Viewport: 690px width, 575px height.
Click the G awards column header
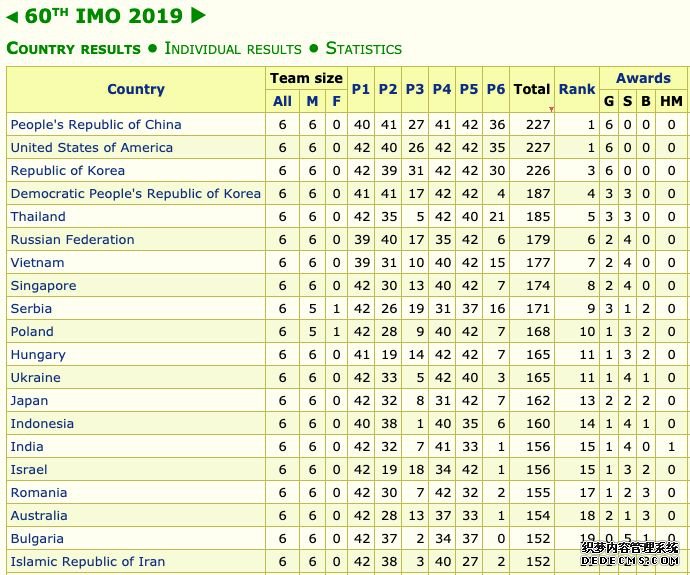coord(609,101)
